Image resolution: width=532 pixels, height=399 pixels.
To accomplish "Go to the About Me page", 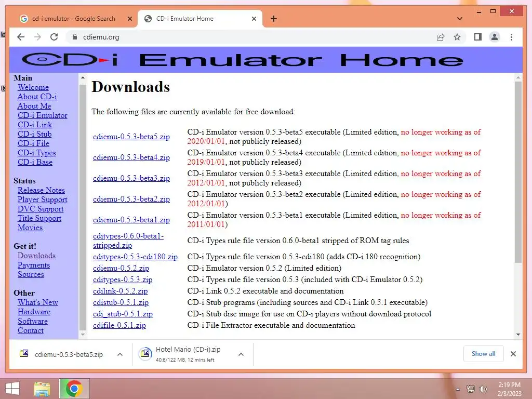I will point(34,106).
